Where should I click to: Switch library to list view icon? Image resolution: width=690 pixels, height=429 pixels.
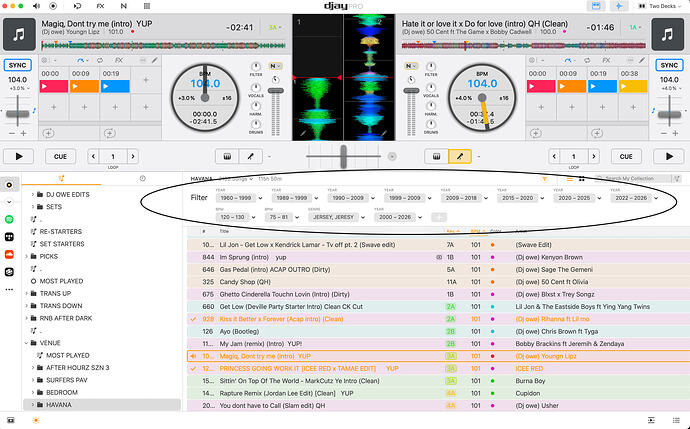click(569, 179)
